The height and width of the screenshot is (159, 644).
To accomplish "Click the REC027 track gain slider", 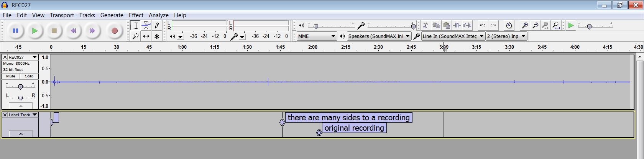I will [20, 87].
